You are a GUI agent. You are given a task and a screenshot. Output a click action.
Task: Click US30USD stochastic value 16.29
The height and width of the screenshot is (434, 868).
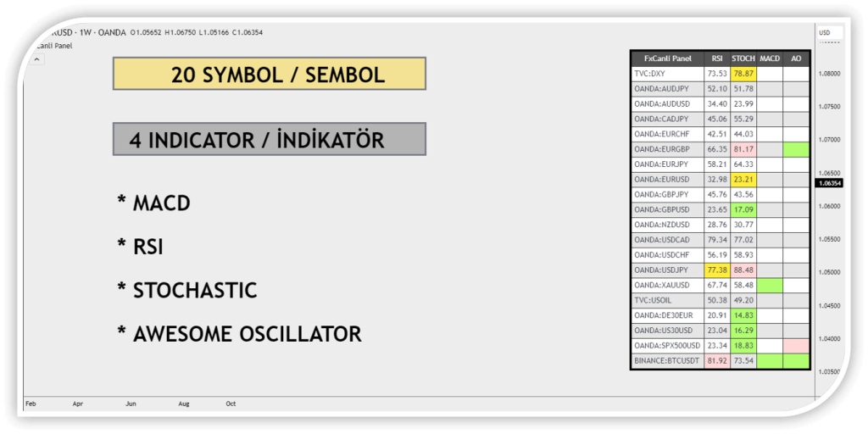click(743, 331)
